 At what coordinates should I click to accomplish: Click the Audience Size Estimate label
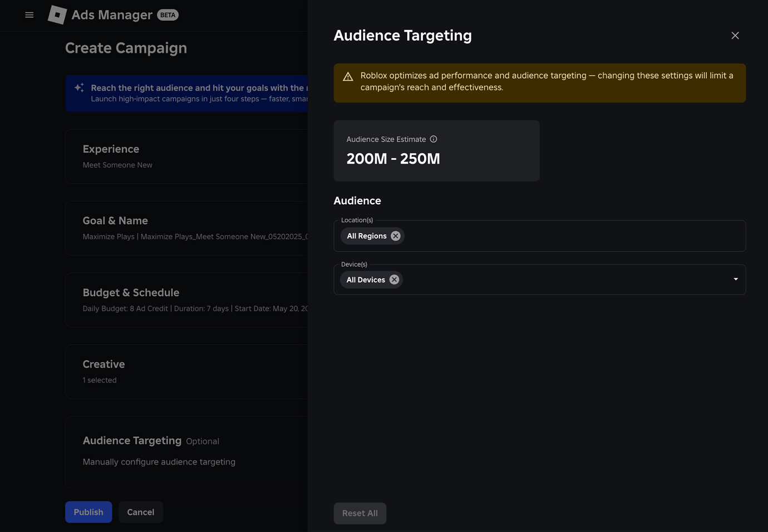pos(386,139)
